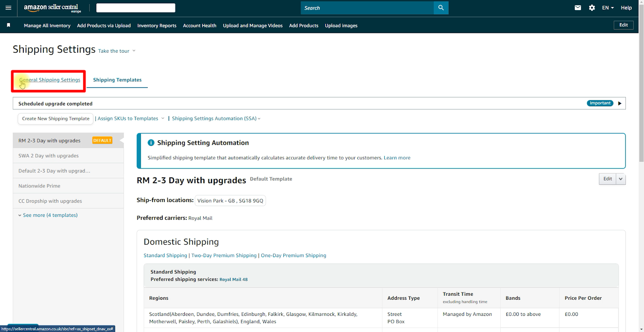Click the info icon beside Shipping Setting Automation
644x332 pixels.
click(x=151, y=143)
